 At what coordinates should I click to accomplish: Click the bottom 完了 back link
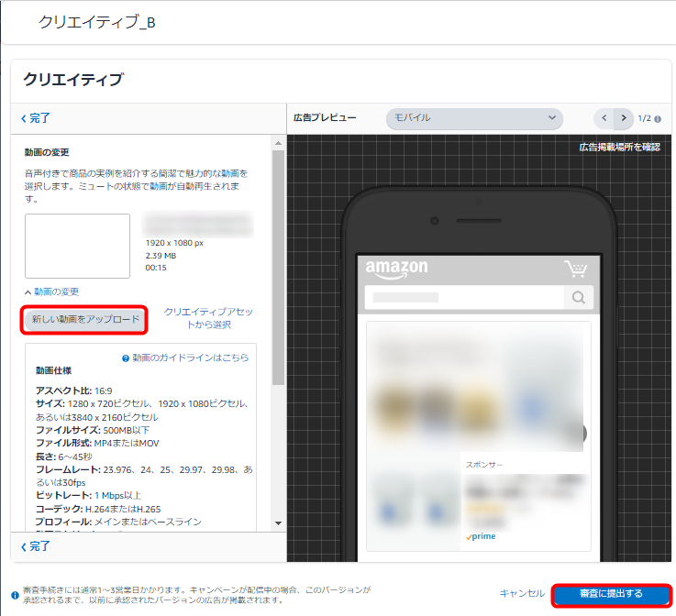point(36,545)
